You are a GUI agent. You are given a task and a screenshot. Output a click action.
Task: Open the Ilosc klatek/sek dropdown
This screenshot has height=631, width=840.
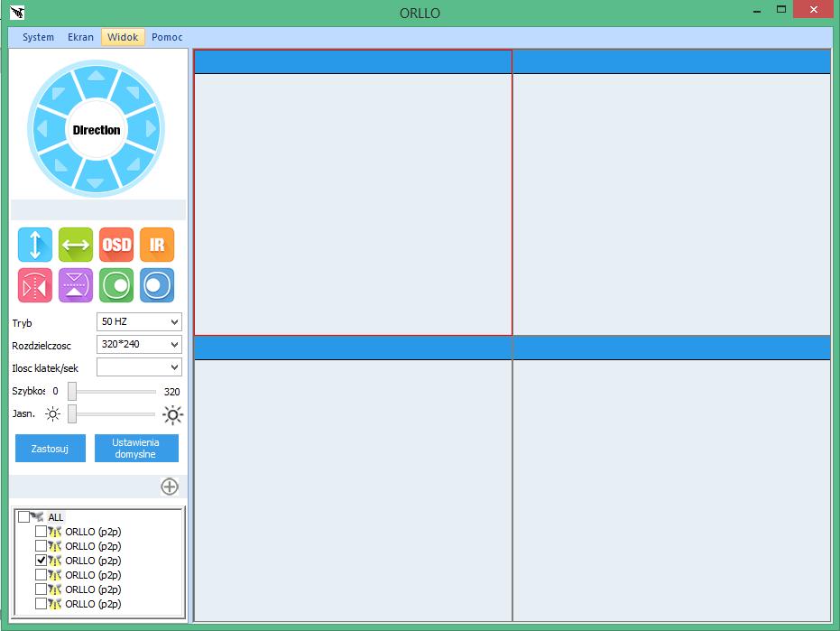click(x=139, y=367)
